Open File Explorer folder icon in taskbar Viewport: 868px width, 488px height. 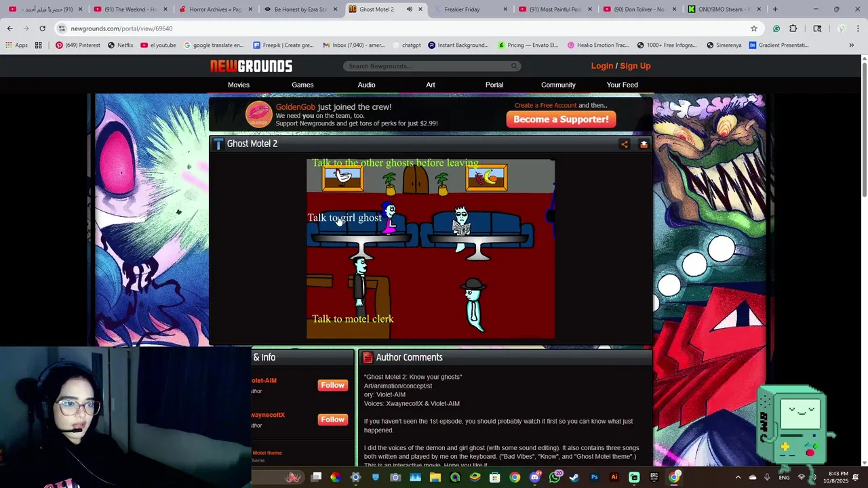(x=435, y=477)
